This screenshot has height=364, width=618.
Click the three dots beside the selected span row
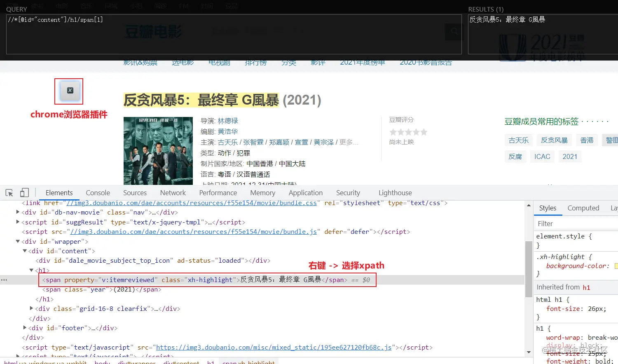pos(4,280)
